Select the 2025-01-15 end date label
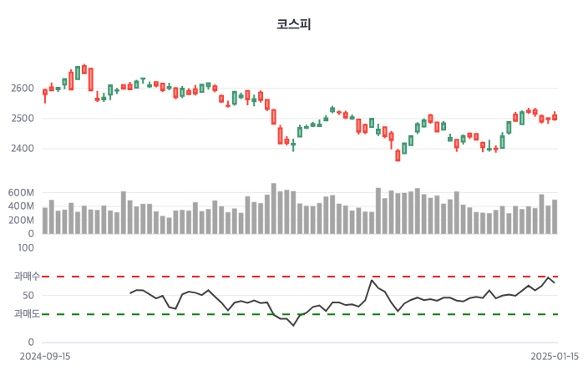Viewport: 588px width, 376px height. click(554, 356)
